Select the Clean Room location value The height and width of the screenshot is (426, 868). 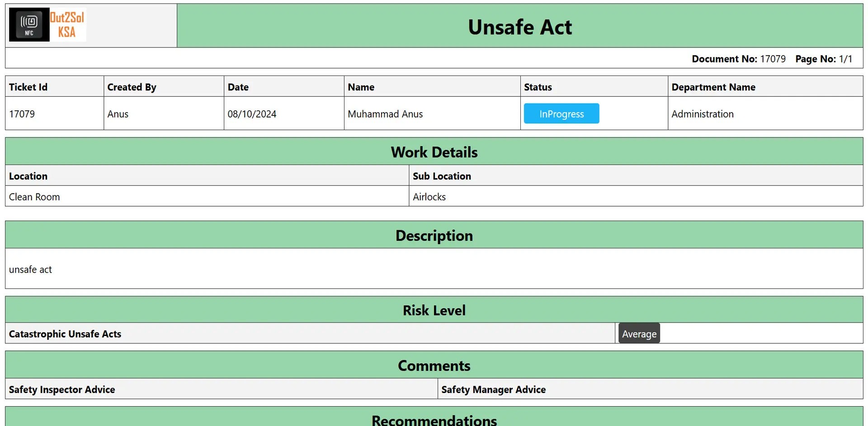(x=34, y=197)
